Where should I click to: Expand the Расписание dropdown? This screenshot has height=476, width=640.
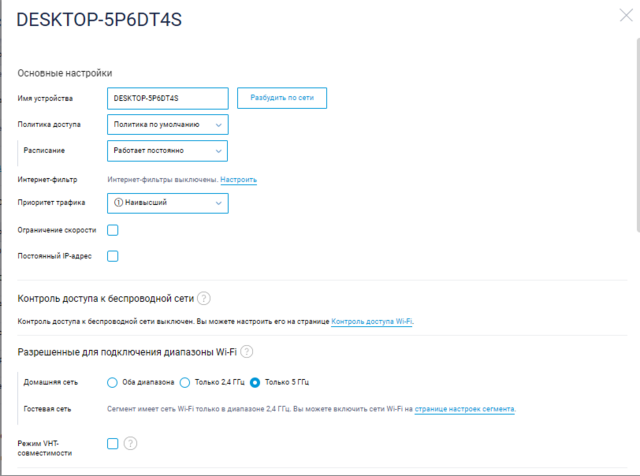[167, 150]
